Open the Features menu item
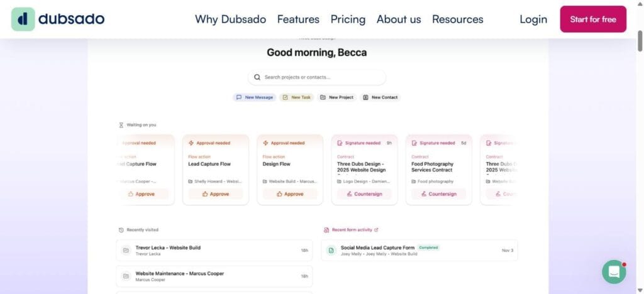This screenshot has height=294, width=644. pyautogui.click(x=298, y=19)
